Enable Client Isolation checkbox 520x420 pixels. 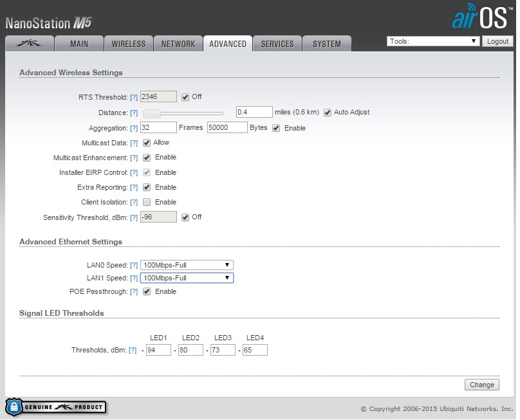coord(147,202)
